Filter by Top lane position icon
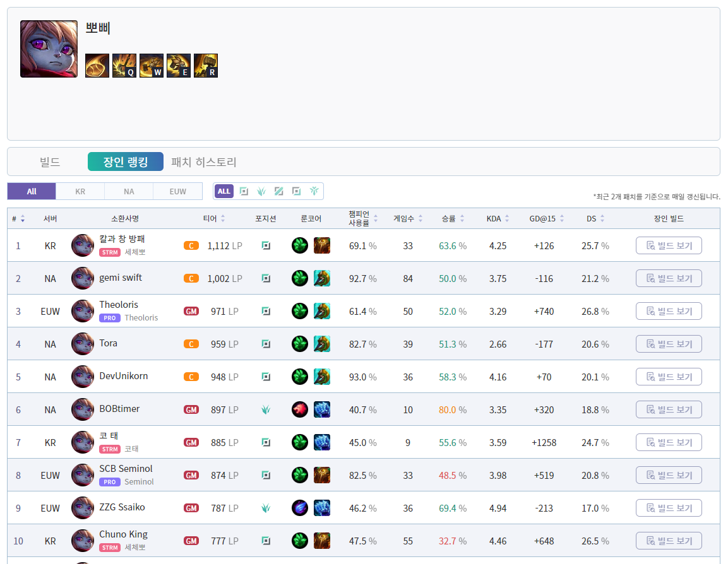 click(244, 191)
